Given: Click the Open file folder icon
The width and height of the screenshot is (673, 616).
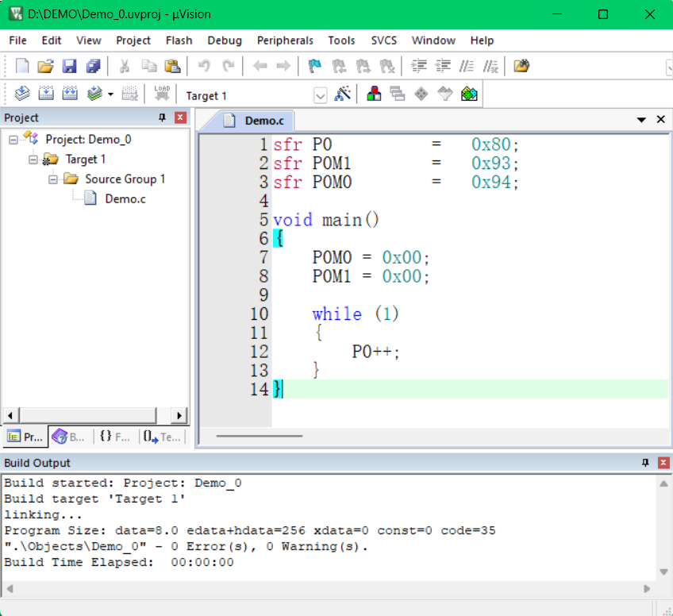Looking at the screenshot, I should [x=45, y=66].
